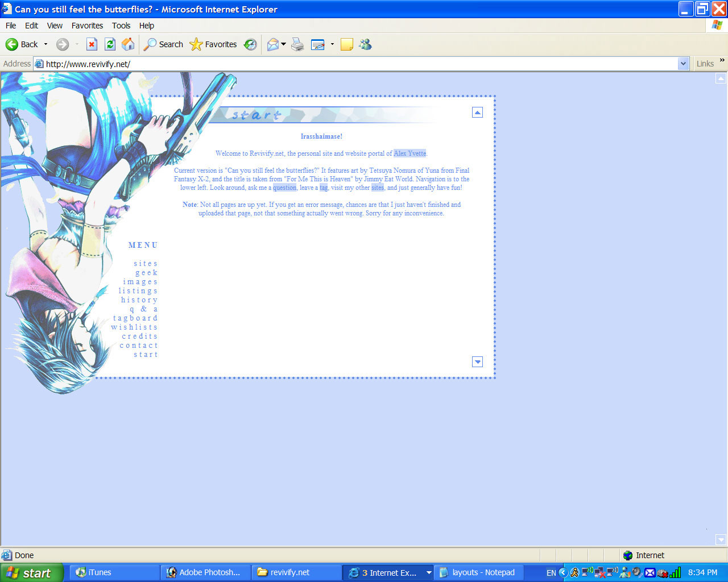Switch to Adobe Photoshop in the taskbar
This screenshot has width=728, height=582.
pos(205,573)
